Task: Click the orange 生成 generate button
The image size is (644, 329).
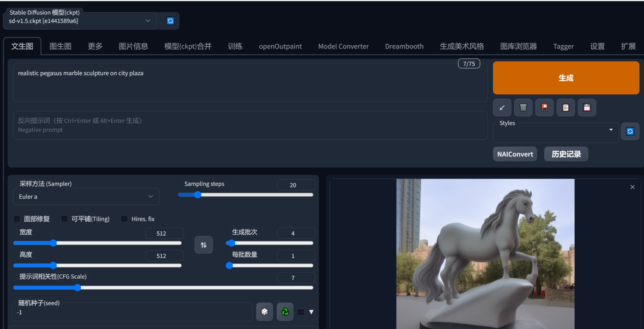Action: [566, 78]
